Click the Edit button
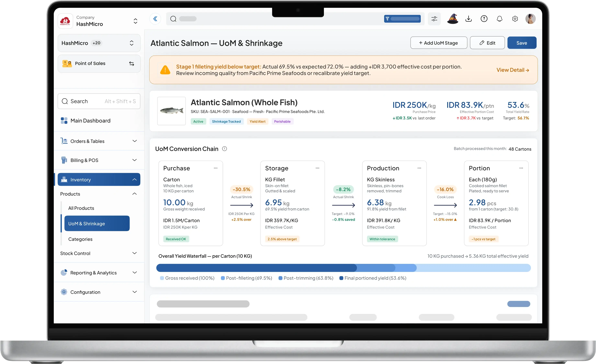The image size is (596, 364). [x=487, y=43]
